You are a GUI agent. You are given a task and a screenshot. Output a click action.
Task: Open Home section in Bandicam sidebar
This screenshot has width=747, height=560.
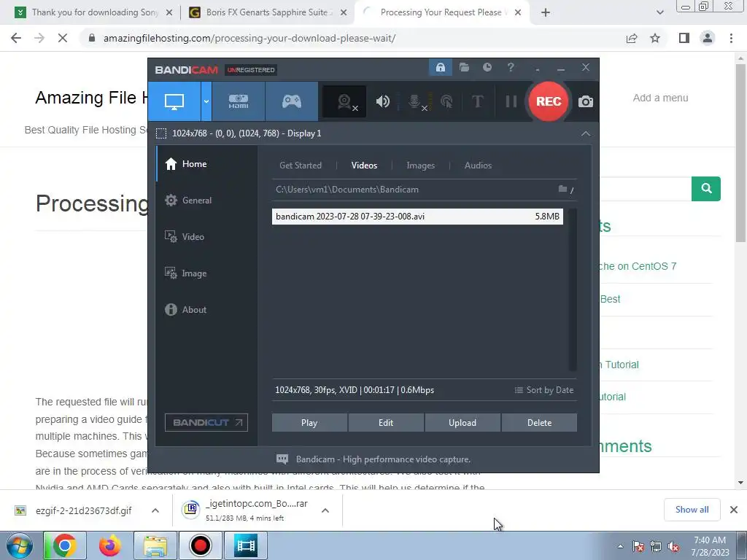point(207,164)
